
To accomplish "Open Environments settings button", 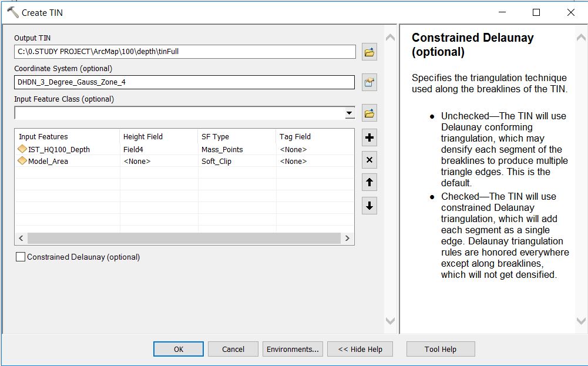I will point(293,349).
